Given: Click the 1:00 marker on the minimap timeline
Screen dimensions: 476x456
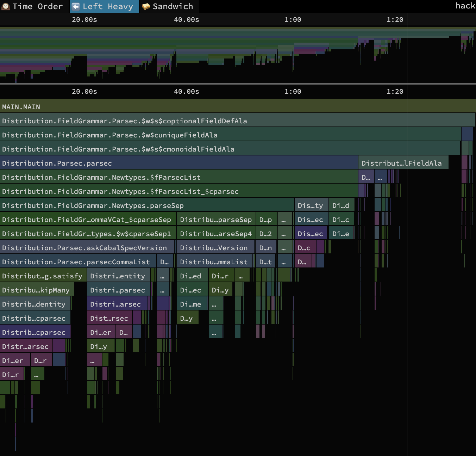Looking at the screenshot, I should 293,20.
